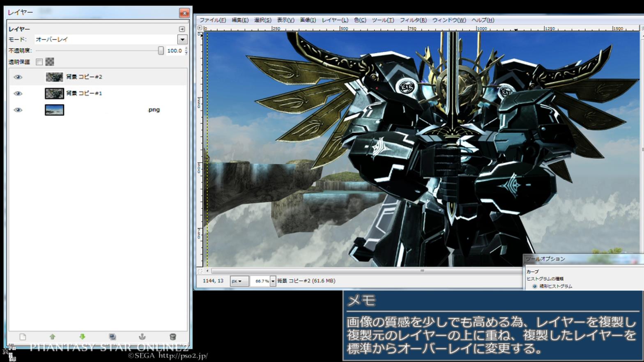Toggle quick mask at canvas bottom-left corner

coord(200,271)
